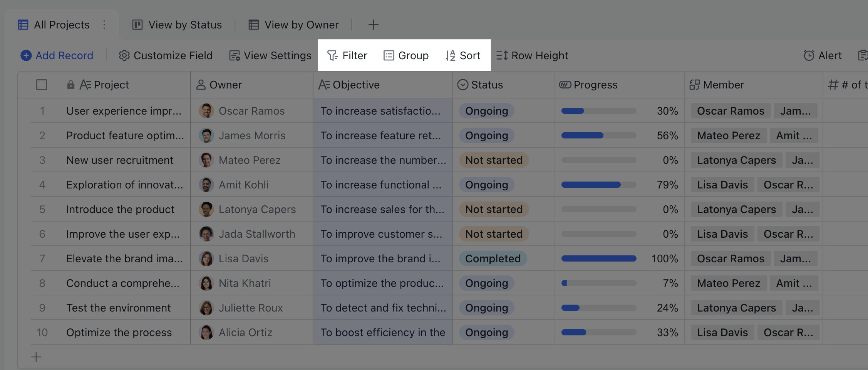The width and height of the screenshot is (868, 370).
Task: Open View Settings
Action: point(270,55)
